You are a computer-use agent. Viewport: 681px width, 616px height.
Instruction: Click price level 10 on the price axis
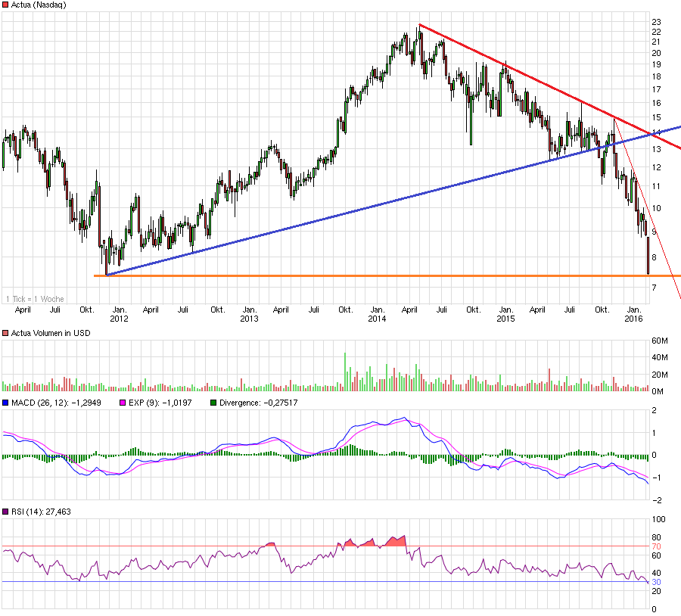tap(656, 209)
